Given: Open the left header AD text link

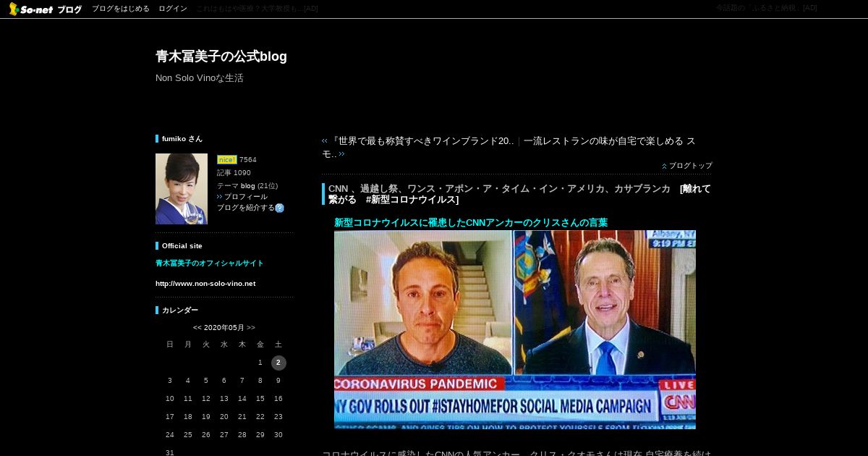Looking at the screenshot, I should coord(257,9).
